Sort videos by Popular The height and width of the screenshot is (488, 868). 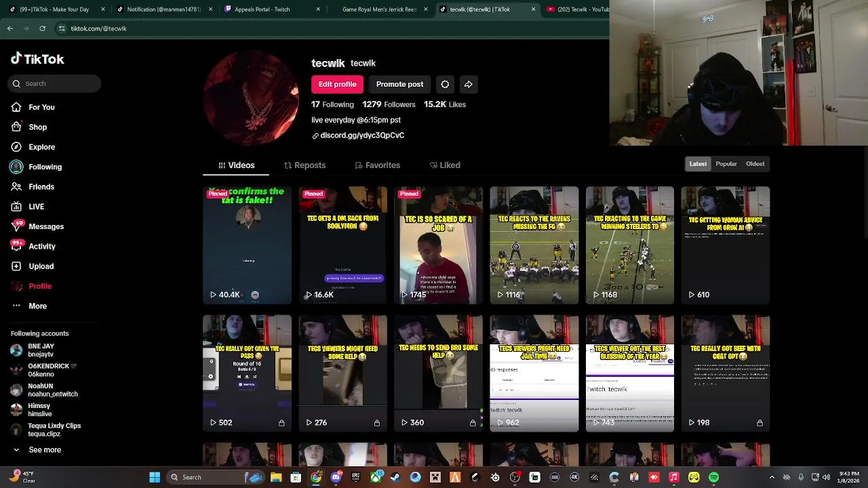[726, 163]
